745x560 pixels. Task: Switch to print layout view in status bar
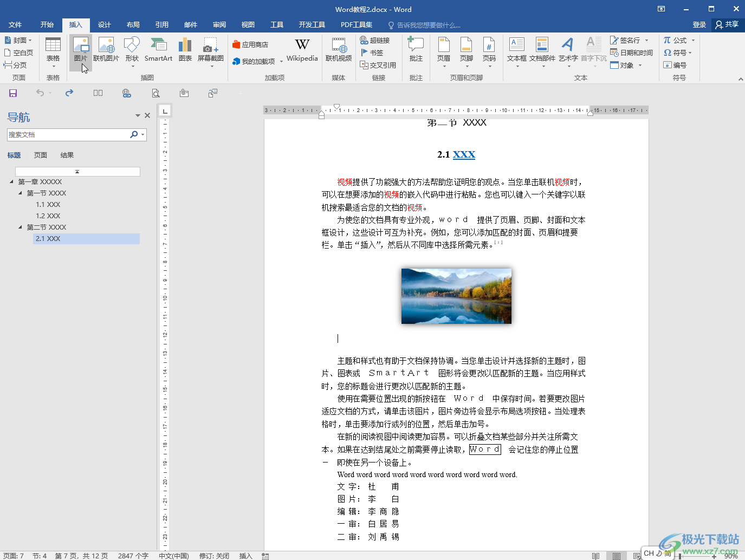617,556
